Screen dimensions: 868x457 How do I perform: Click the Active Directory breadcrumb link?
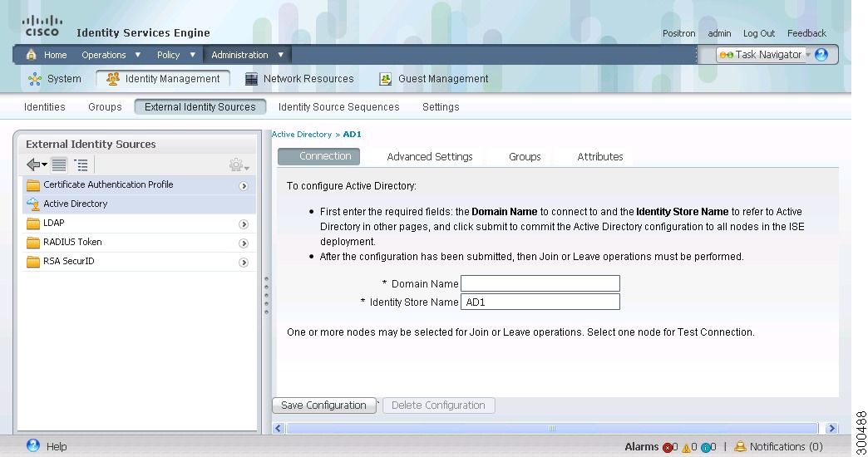(301, 135)
